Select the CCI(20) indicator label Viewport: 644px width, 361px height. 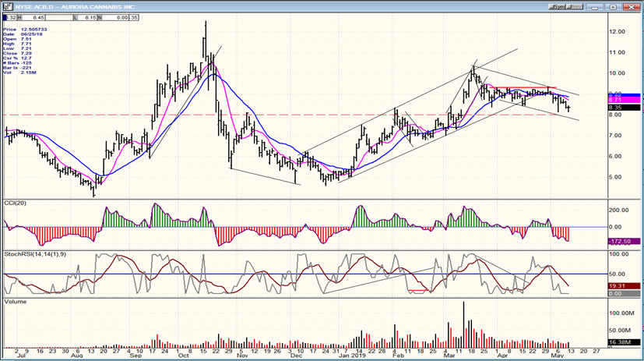tap(16, 203)
